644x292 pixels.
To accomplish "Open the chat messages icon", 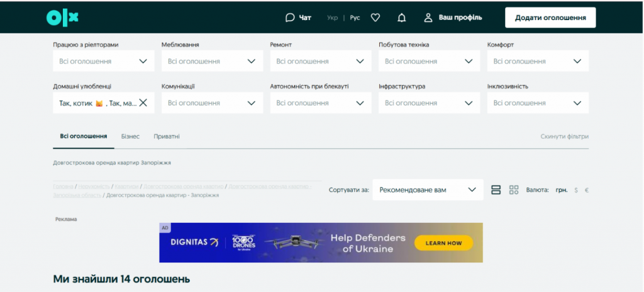I will coord(298,18).
